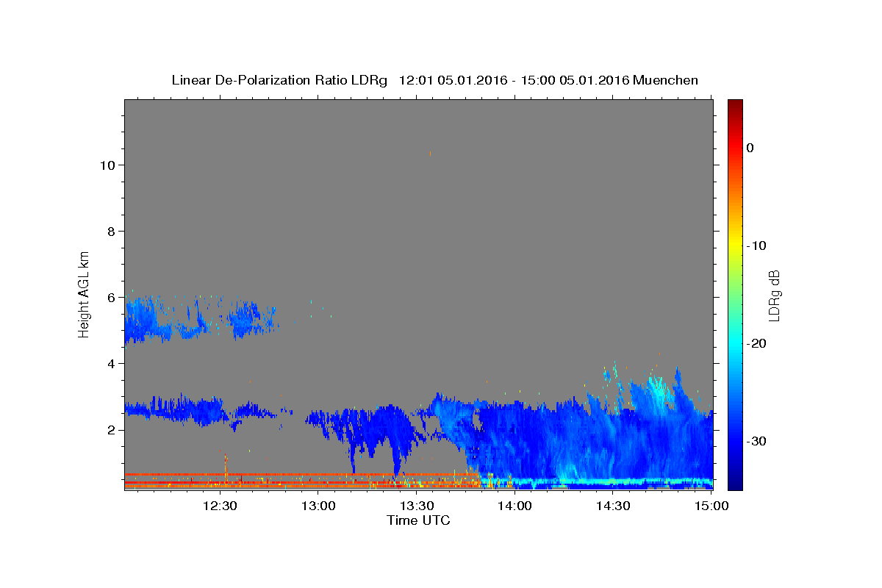Click the 10 km height tick label
882x588 pixels.
(x=106, y=165)
